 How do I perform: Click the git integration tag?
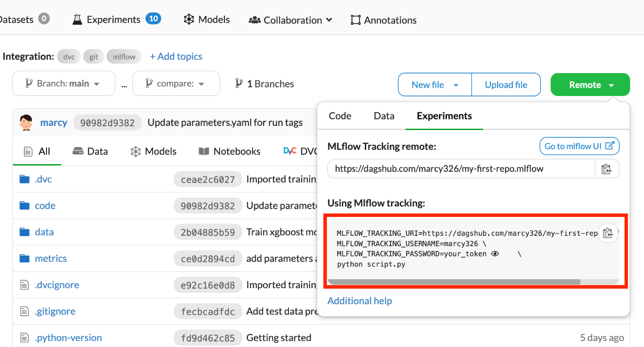(x=94, y=57)
